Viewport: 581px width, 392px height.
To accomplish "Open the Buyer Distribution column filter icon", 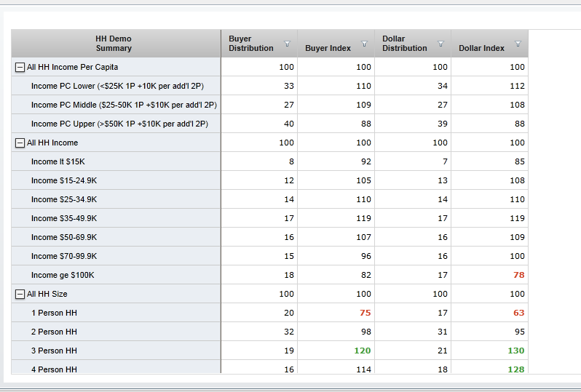I will point(287,44).
